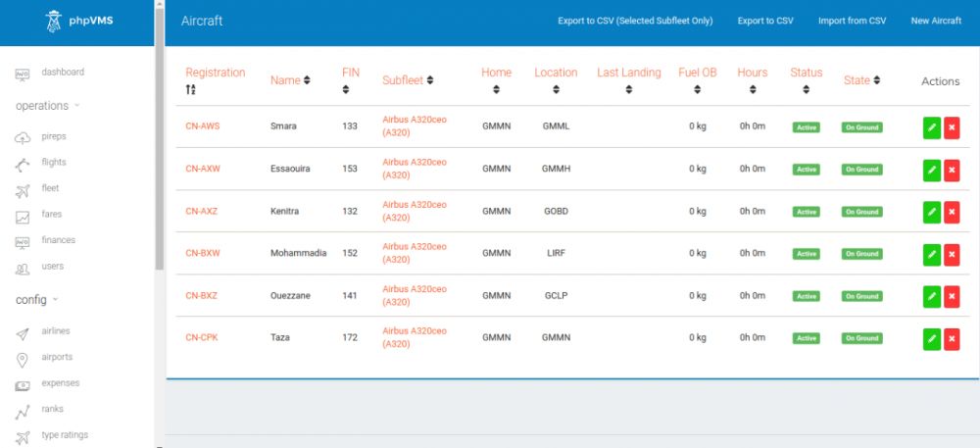The height and width of the screenshot is (448, 980).
Task: Click the green edit icon for CN-AWS
Action: point(932,127)
